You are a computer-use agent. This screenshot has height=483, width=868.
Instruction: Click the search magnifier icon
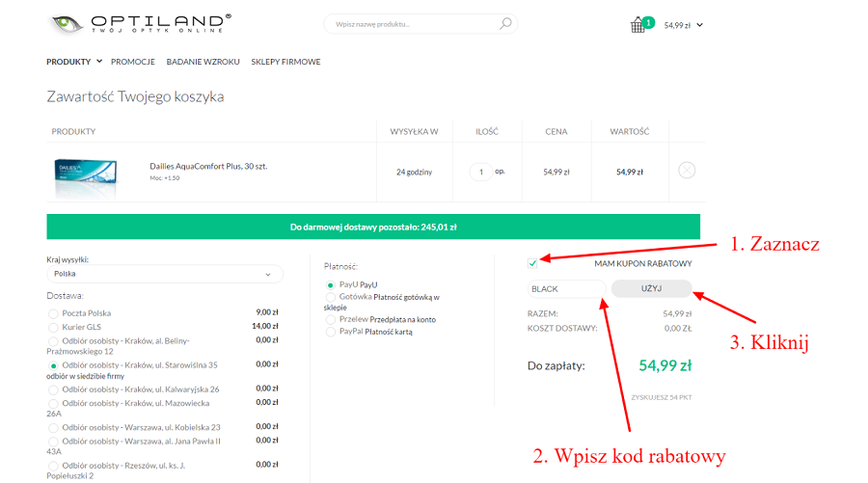(x=504, y=24)
